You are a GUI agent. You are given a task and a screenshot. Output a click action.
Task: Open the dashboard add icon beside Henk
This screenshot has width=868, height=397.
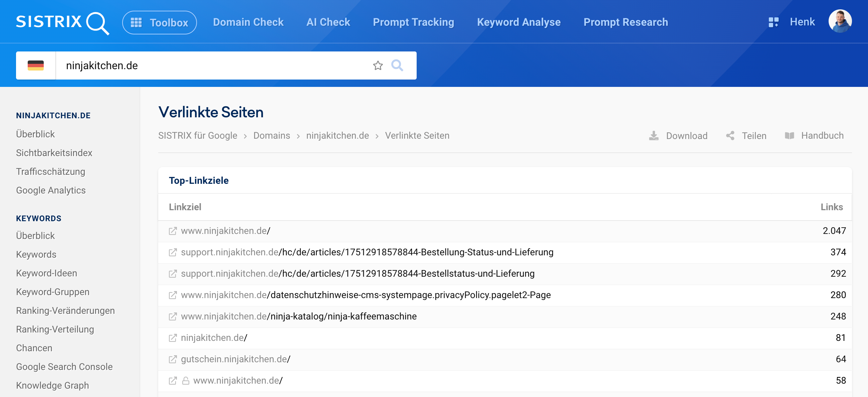[x=773, y=22]
